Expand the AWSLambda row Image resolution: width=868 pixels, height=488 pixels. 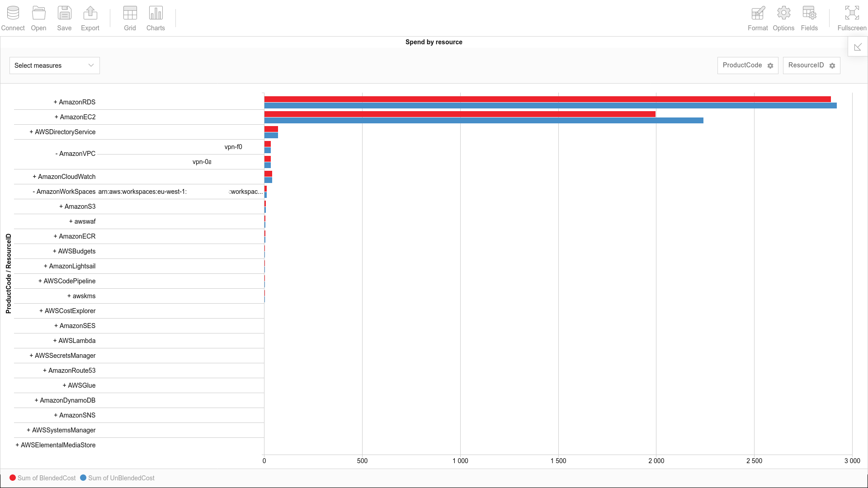point(74,341)
